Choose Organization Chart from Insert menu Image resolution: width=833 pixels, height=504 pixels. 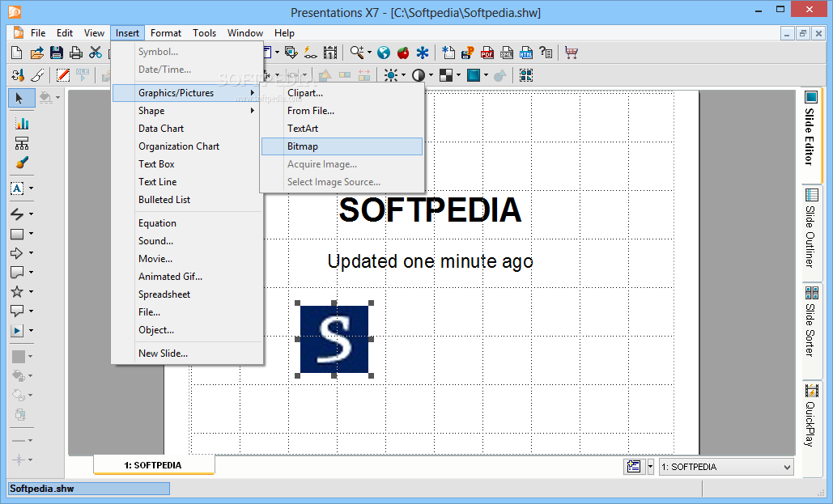coord(187,146)
